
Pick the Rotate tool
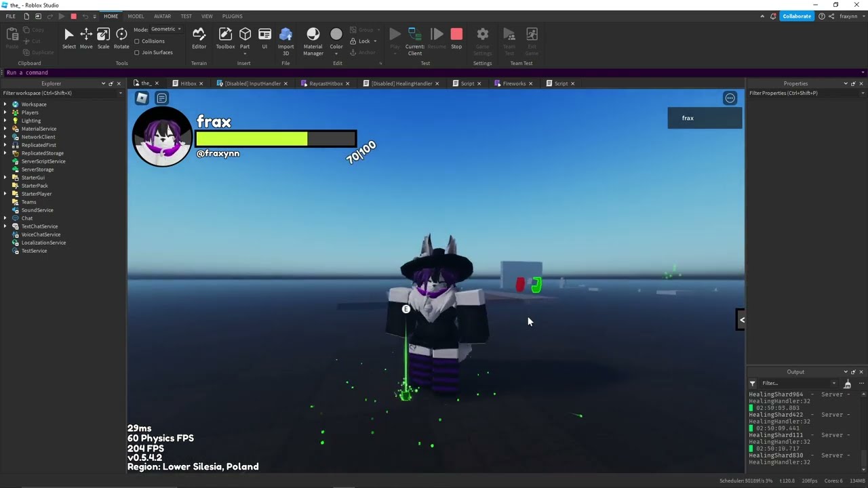coord(121,39)
